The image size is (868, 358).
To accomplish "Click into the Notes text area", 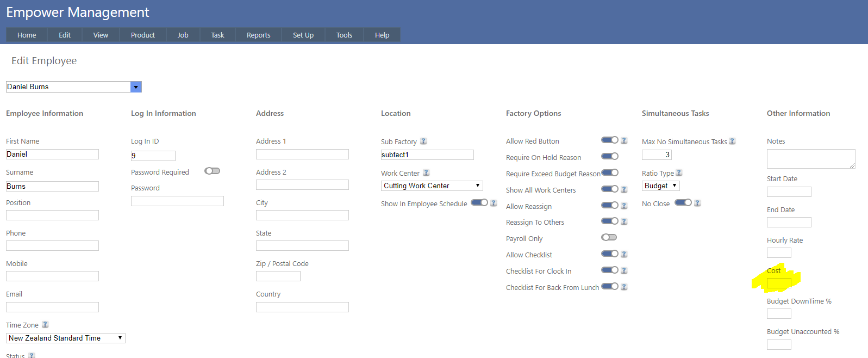I will (x=810, y=159).
